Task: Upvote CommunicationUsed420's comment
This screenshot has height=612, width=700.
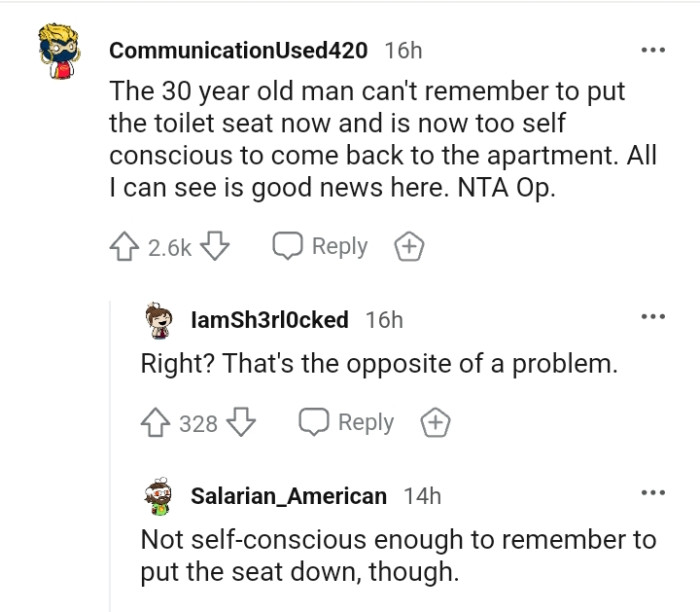Action: [x=124, y=247]
